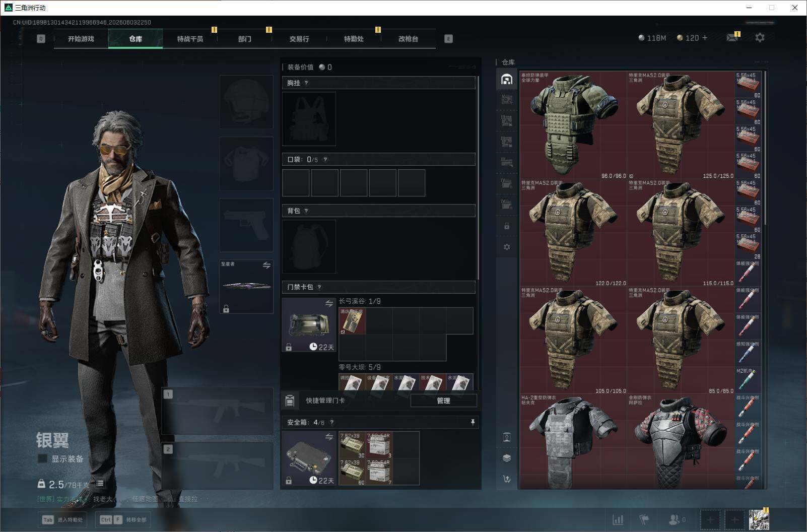Select the 125.0/125.0 特里克MAS2.0 armor
807x532 pixels.
pos(681,125)
